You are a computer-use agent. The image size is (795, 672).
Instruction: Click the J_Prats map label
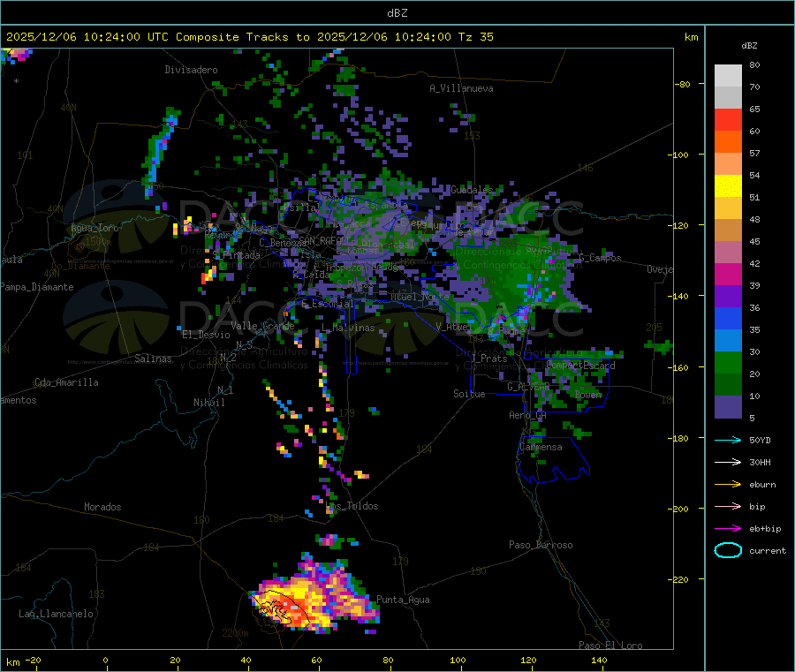coord(489,359)
